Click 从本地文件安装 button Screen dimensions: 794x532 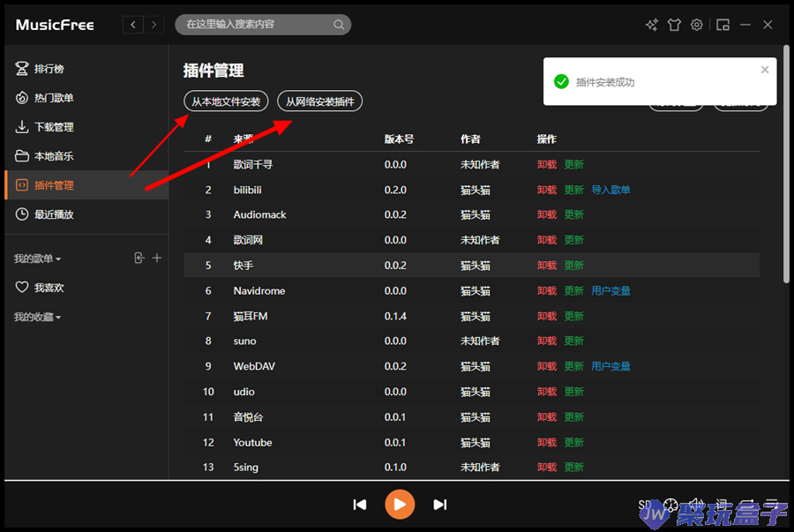pyautogui.click(x=226, y=101)
